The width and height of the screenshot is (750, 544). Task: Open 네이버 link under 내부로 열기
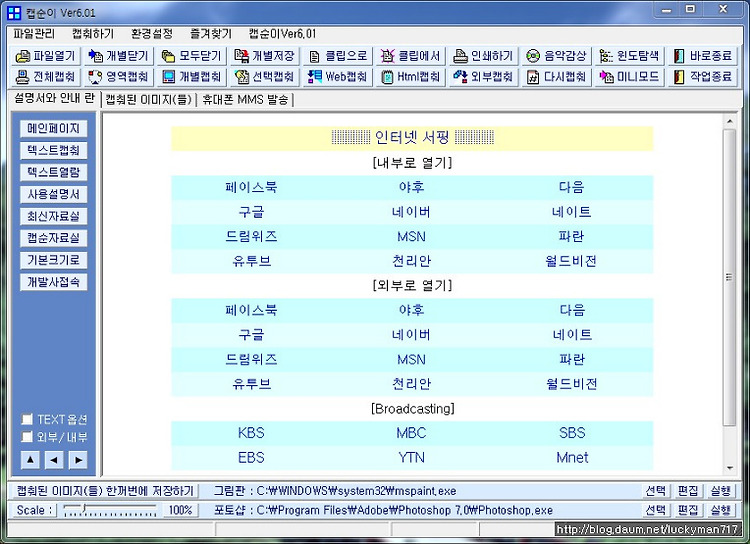[411, 211]
